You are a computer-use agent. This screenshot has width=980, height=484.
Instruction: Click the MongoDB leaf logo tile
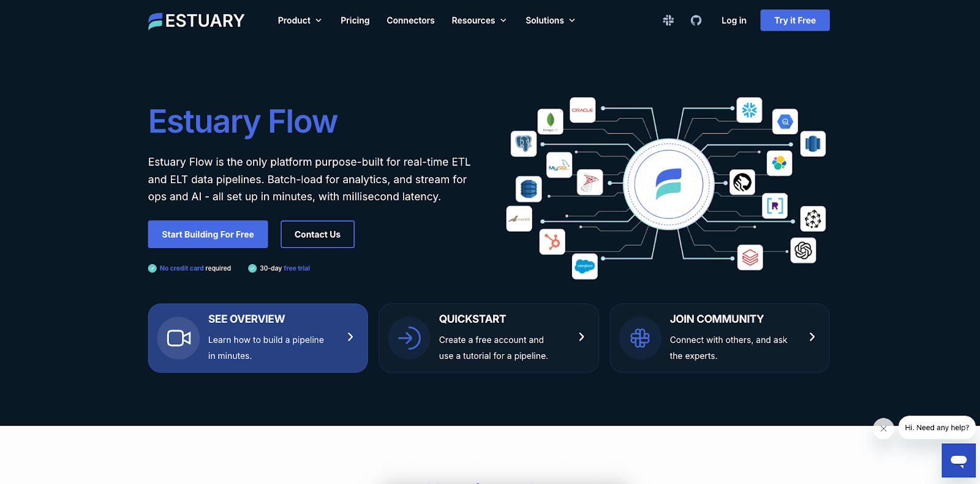coord(550,121)
